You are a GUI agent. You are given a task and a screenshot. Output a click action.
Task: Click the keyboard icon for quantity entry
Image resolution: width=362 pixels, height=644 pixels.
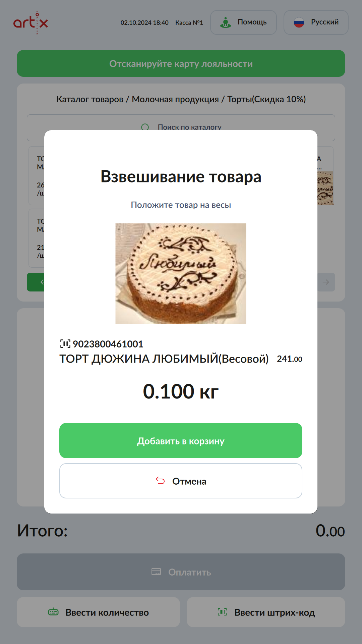(x=53, y=612)
